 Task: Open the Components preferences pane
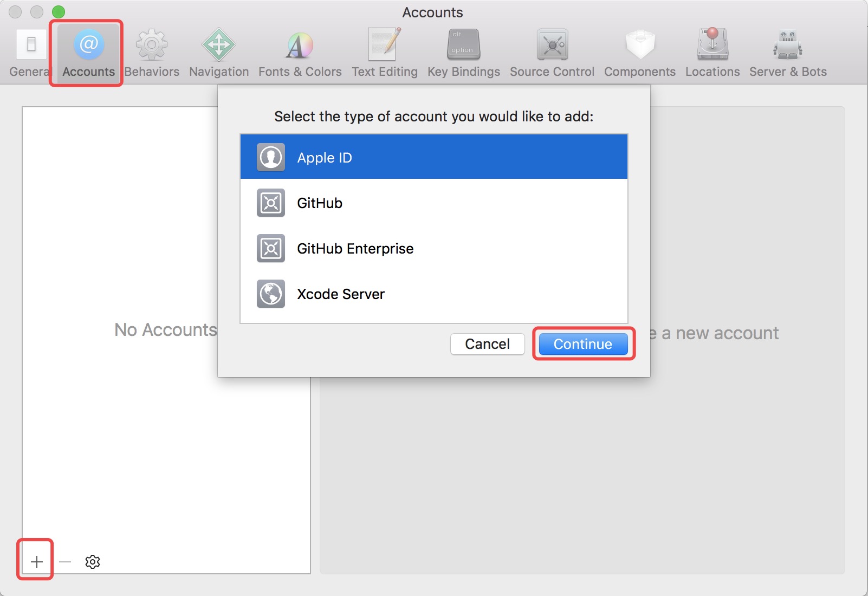click(x=640, y=53)
